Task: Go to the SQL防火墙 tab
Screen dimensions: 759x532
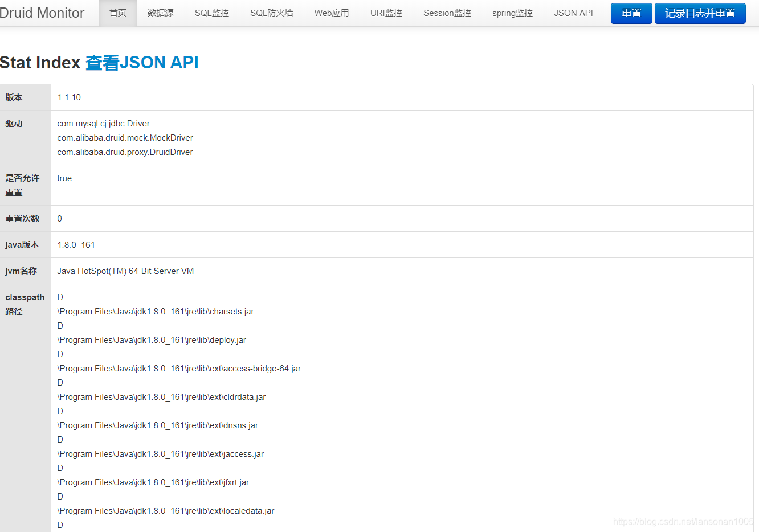Action: tap(272, 13)
